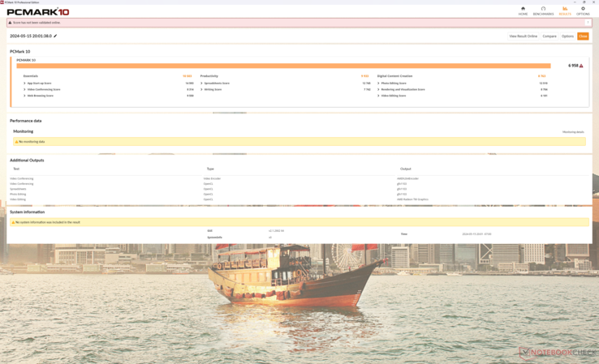Click the pencil icon to rename result

tap(55, 36)
